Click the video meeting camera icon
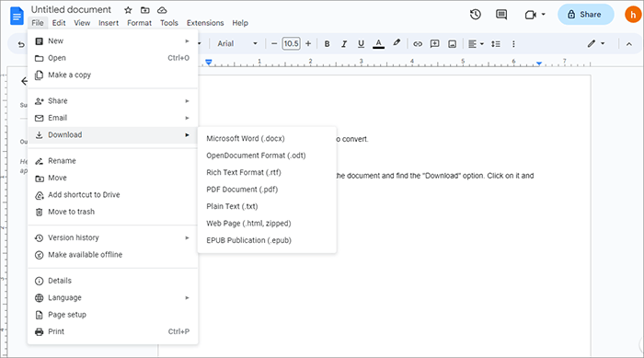 [x=531, y=15]
